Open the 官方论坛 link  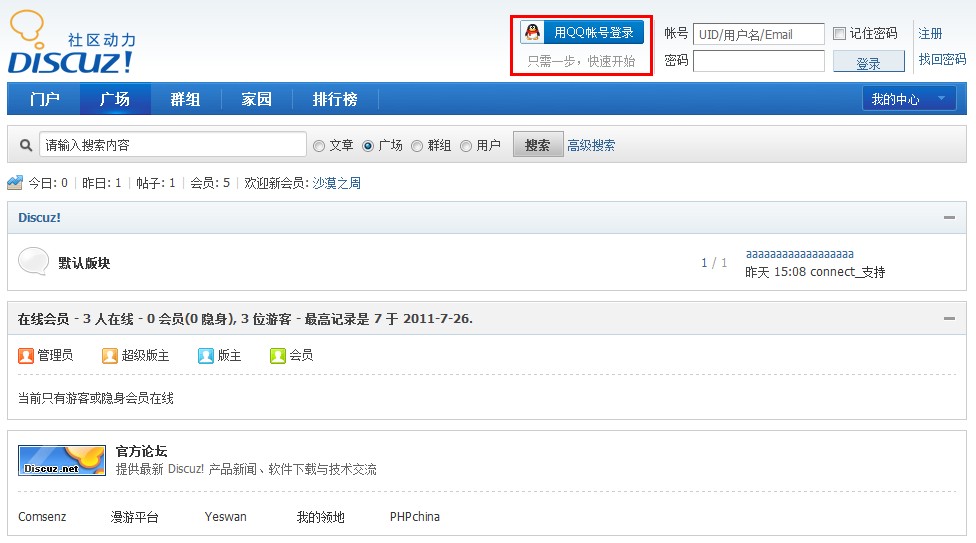[x=141, y=451]
